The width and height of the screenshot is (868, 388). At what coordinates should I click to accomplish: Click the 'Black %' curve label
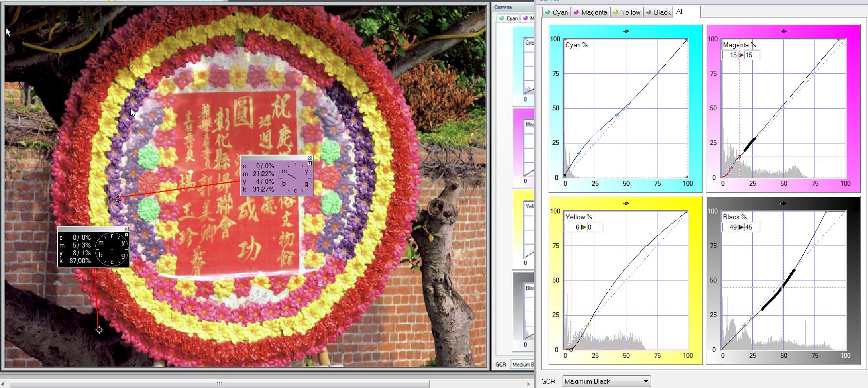click(x=734, y=217)
